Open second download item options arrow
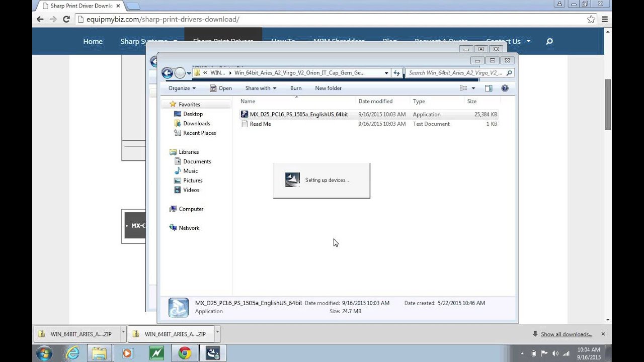Viewport: 644px width, 362px height. (x=217, y=333)
